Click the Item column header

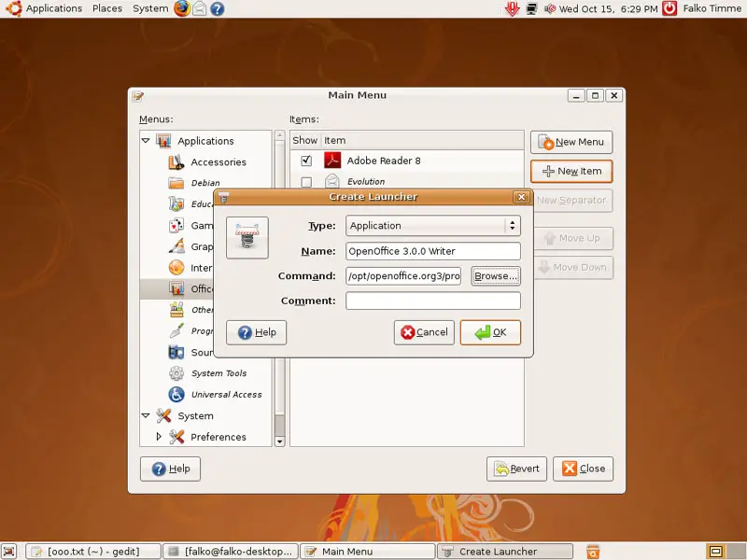(423, 141)
